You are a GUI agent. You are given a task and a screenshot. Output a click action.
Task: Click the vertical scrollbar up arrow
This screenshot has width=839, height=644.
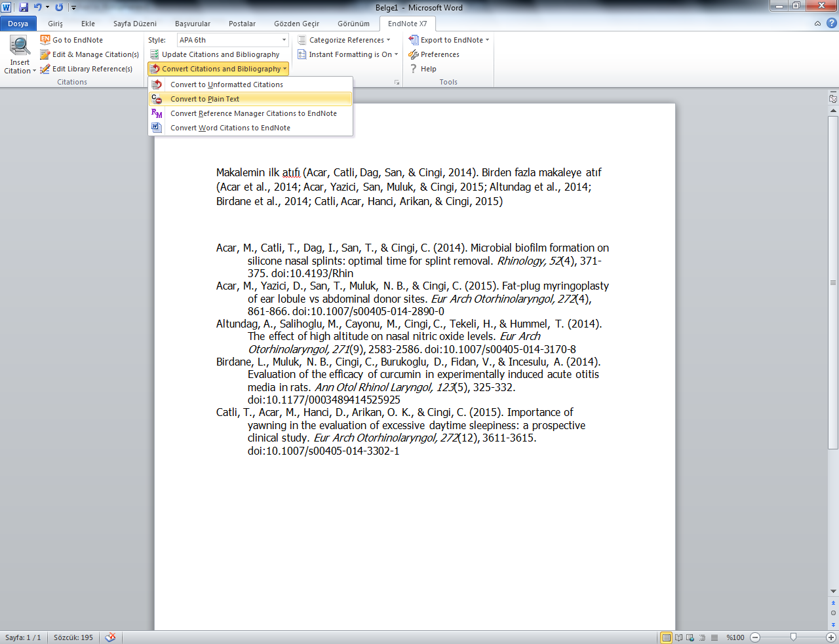833,110
